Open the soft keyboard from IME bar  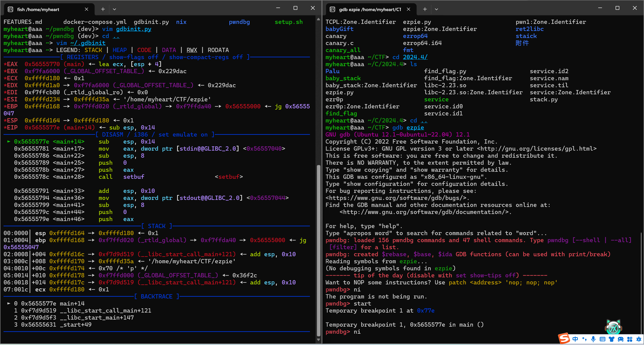tap(602, 339)
